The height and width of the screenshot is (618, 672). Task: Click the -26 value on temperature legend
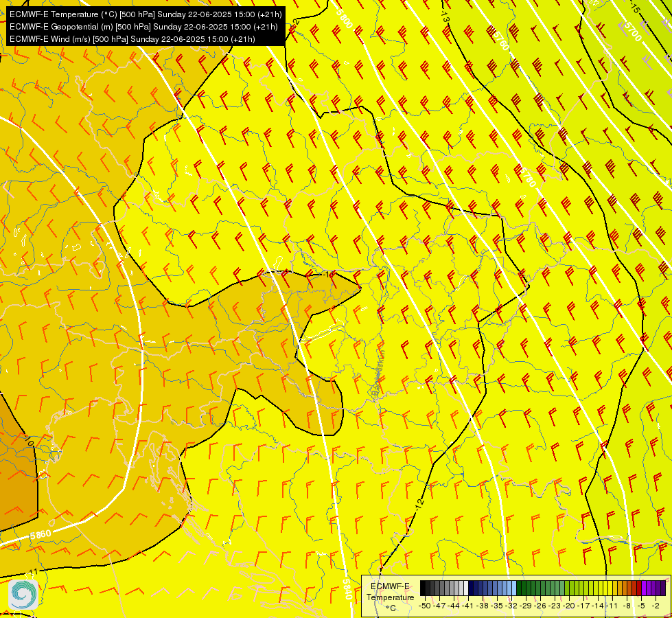point(540,606)
